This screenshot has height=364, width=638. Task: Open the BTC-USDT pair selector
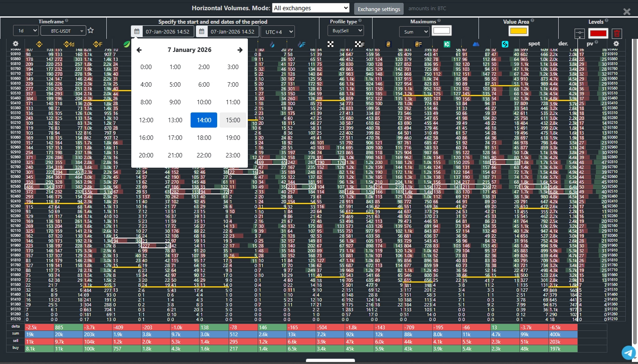tap(65, 31)
